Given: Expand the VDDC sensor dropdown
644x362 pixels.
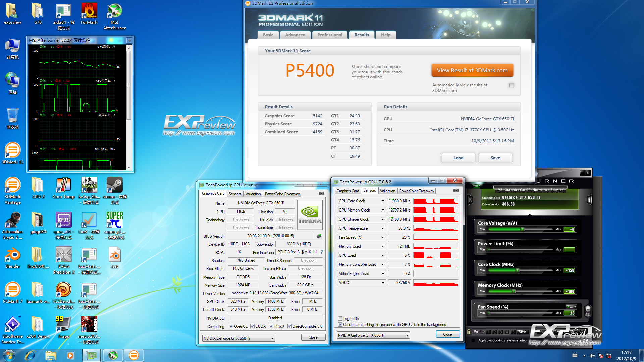Looking at the screenshot, I should 383,283.
